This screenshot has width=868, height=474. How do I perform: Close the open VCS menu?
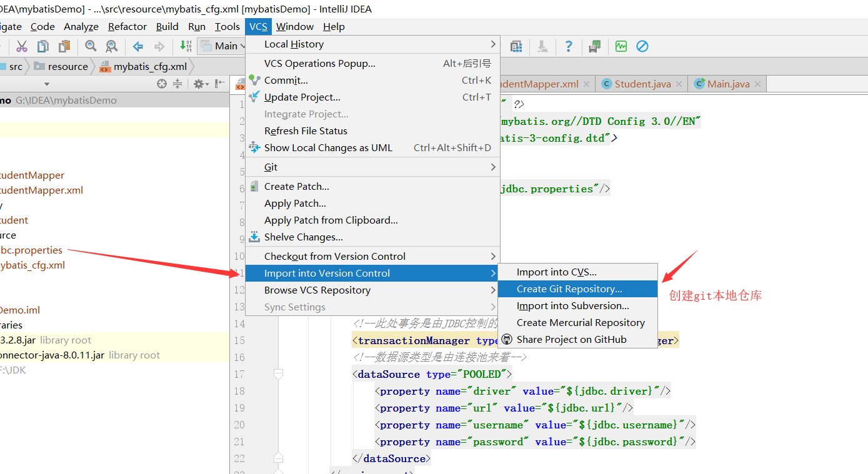pos(258,26)
